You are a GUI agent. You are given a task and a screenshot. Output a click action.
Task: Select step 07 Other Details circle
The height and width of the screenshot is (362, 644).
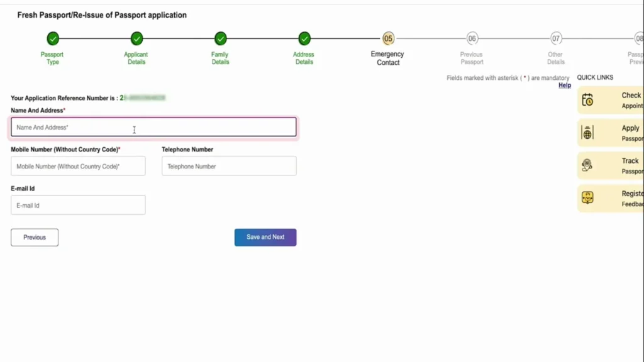(556, 38)
